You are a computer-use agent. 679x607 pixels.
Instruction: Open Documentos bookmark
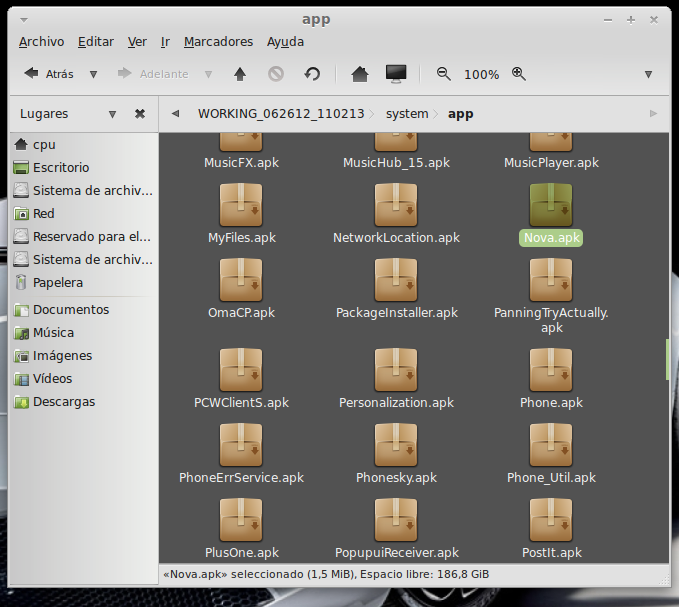[x=83, y=310]
